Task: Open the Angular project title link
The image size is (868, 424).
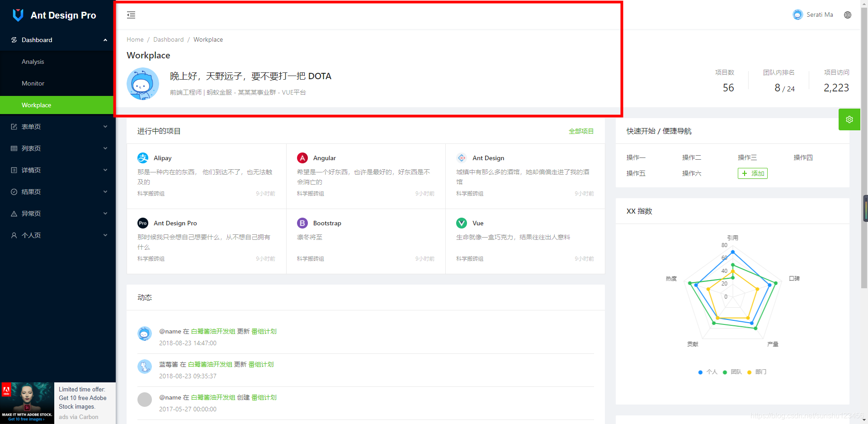Action: tap(325, 158)
